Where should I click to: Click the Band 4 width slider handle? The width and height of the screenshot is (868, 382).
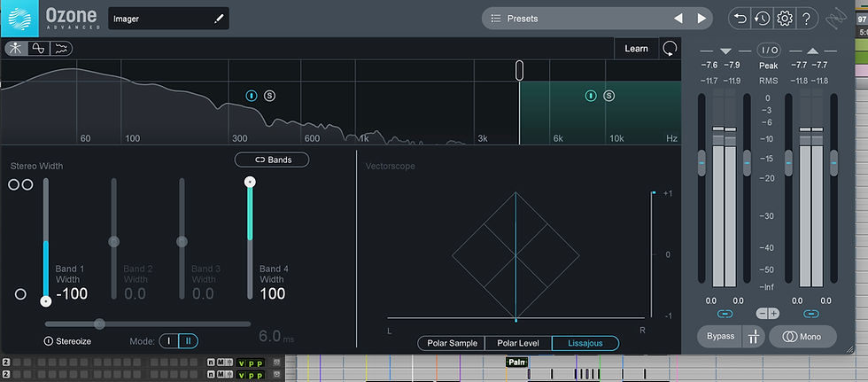[x=250, y=182]
